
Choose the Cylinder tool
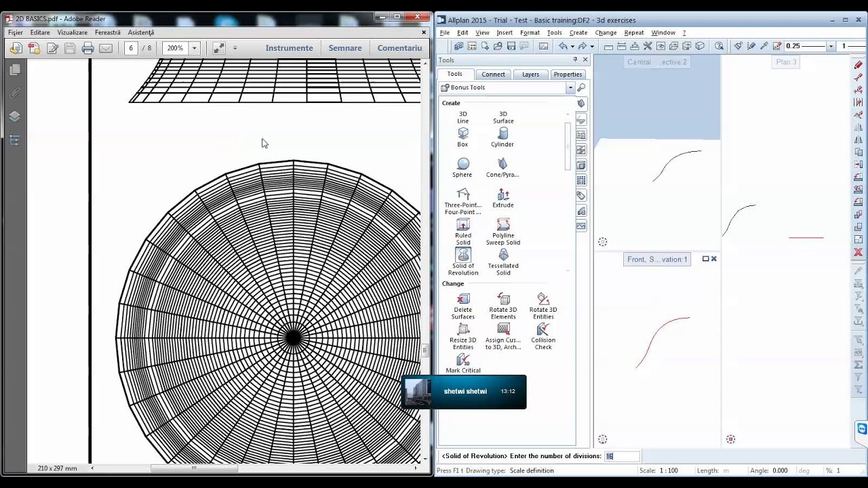502,138
